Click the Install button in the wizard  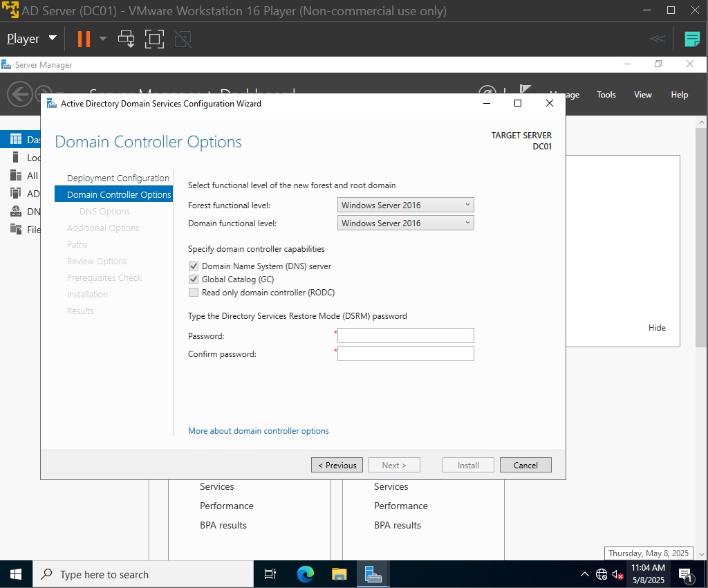click(468, 465)
